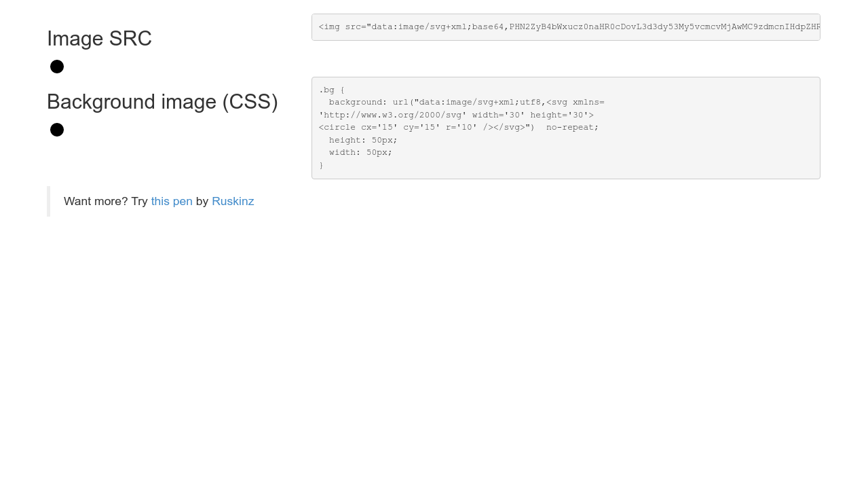Click inside the img src code block
Image resolution: width=868 pixels, height=489 pixels.
565,27
